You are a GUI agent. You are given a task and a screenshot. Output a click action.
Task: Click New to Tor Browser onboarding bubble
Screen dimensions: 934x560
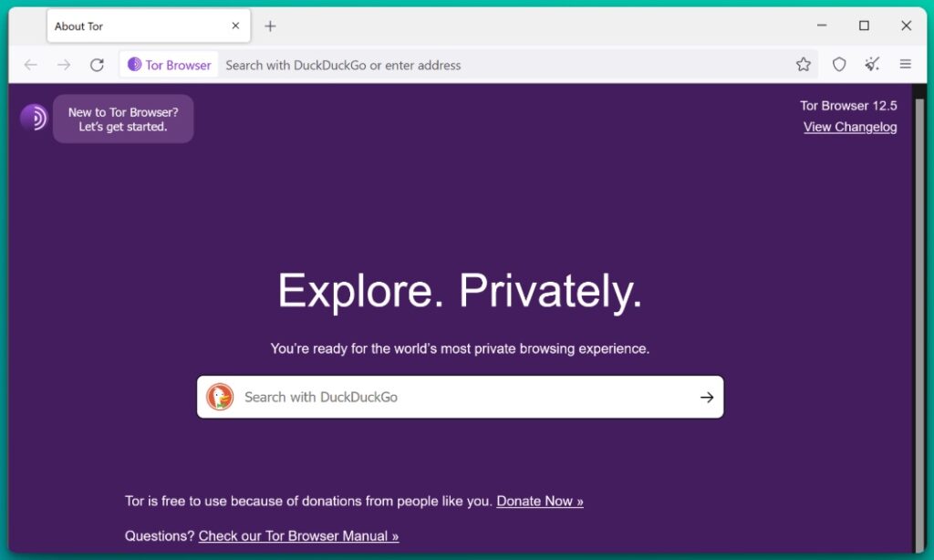pos(123,119)
